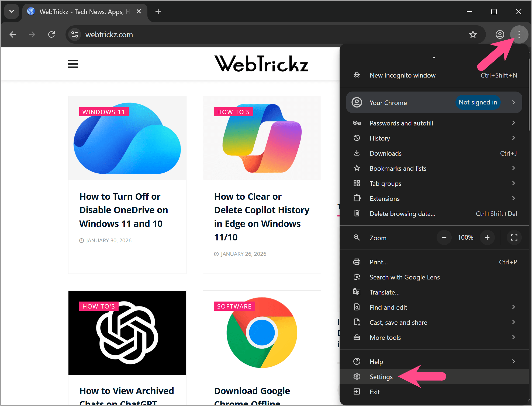Click the Google Lens icon
Screen dimensions: 532x406
(x=357, y=277)
